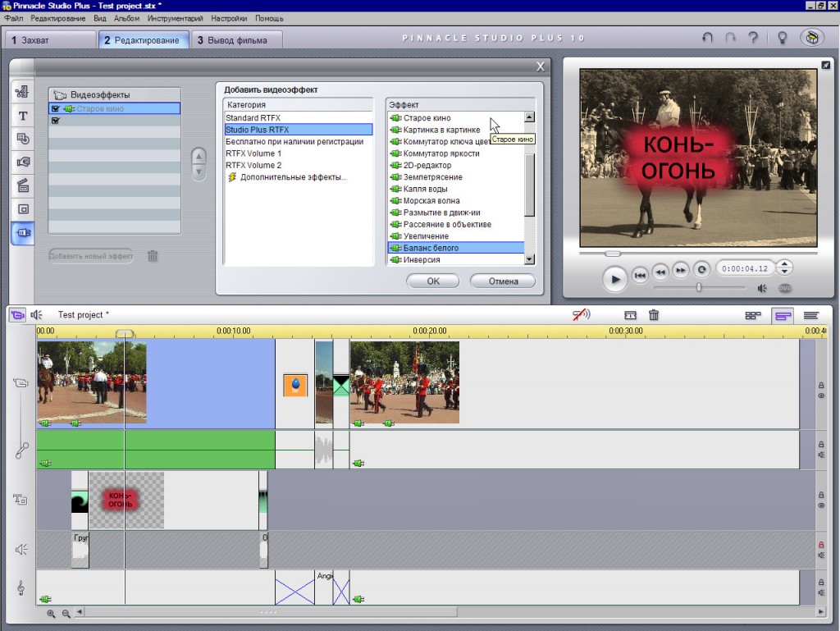Viewport: 840px width, 631px height.
Task: Open the disc menu tool in toolbox
Action: [22, 139]
